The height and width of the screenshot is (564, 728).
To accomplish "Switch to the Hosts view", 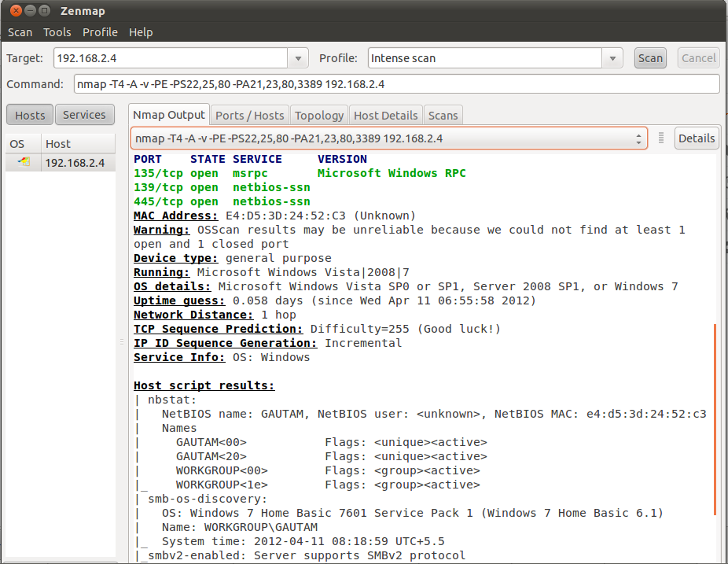I will point(29,114).
